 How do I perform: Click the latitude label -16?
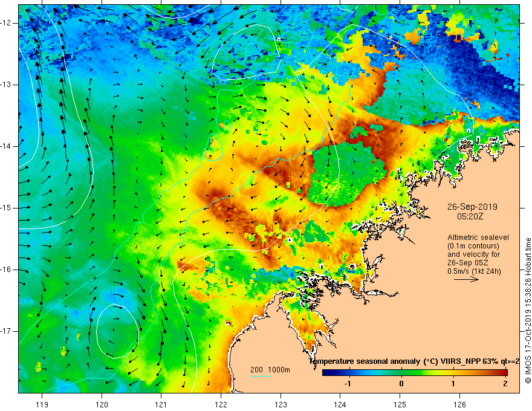7,270
